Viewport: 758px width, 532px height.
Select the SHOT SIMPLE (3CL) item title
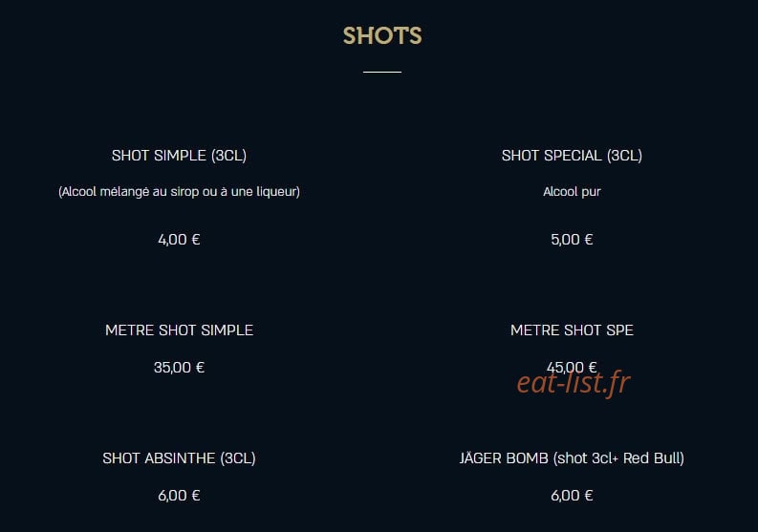point(179,156)
